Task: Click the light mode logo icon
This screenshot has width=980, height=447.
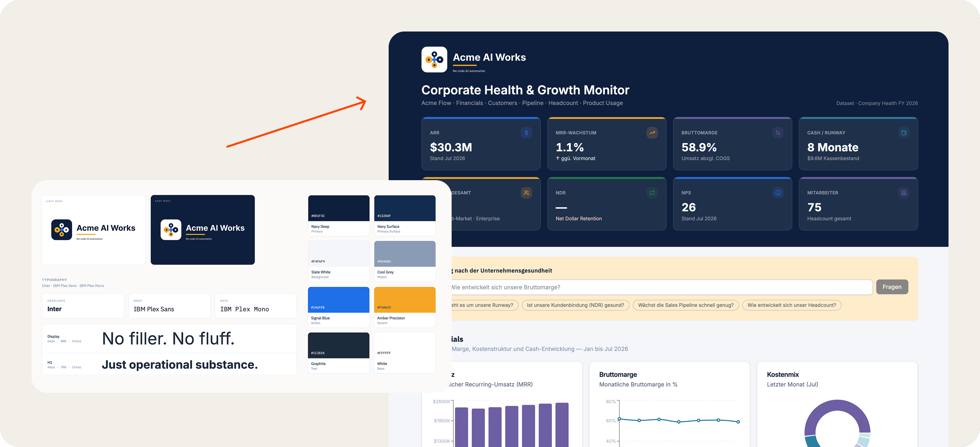Action: coord(62,230)
